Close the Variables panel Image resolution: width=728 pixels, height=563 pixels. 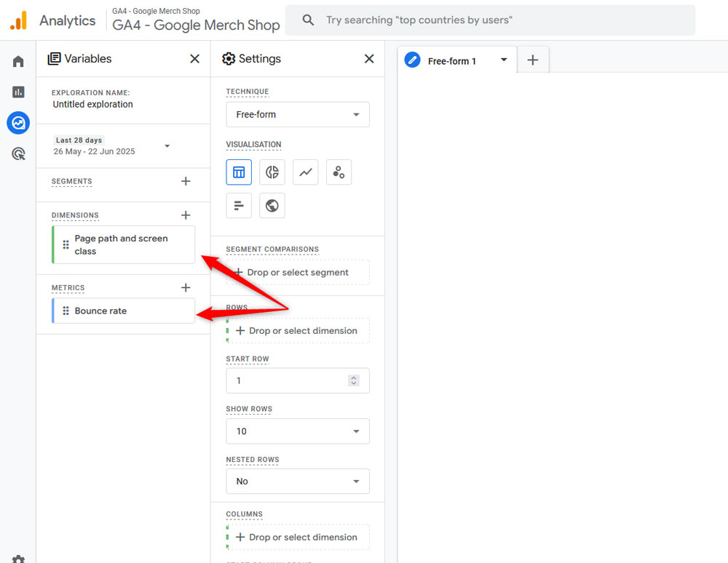pyautogui.click(x=194, y=58)
